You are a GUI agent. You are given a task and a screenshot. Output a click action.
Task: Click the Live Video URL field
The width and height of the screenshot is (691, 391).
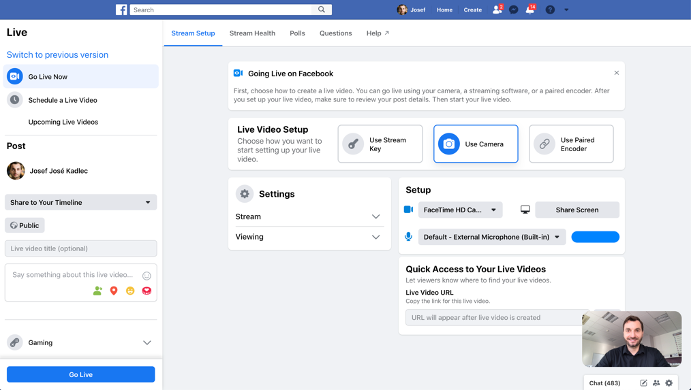coord(497,317)
